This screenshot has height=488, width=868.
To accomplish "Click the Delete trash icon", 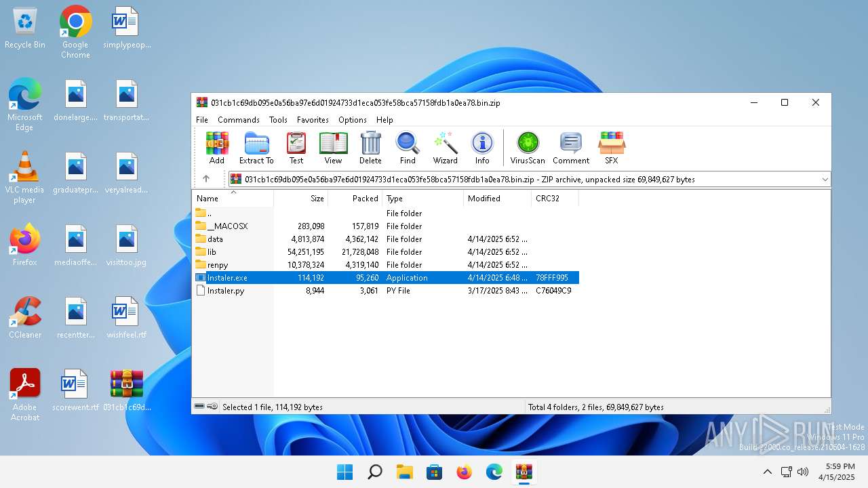I will click(x=370, y=148).
